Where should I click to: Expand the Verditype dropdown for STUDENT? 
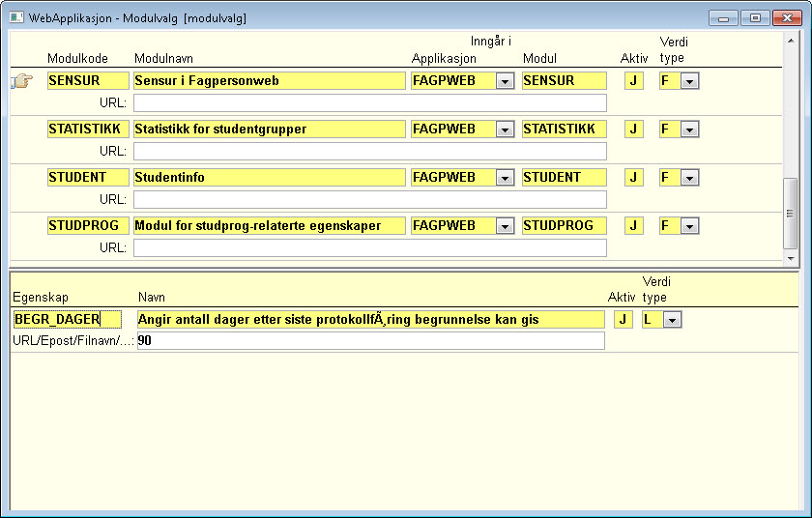coord(690,178)
